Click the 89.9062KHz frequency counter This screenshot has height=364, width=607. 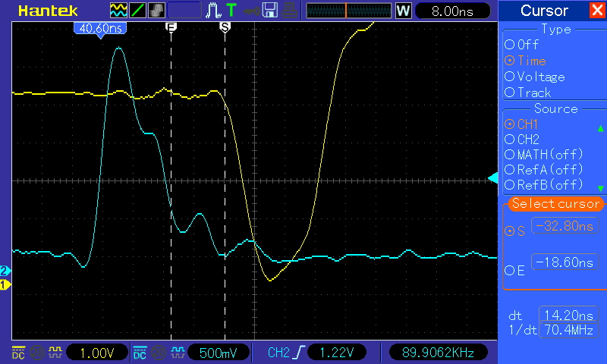(438, 353)
